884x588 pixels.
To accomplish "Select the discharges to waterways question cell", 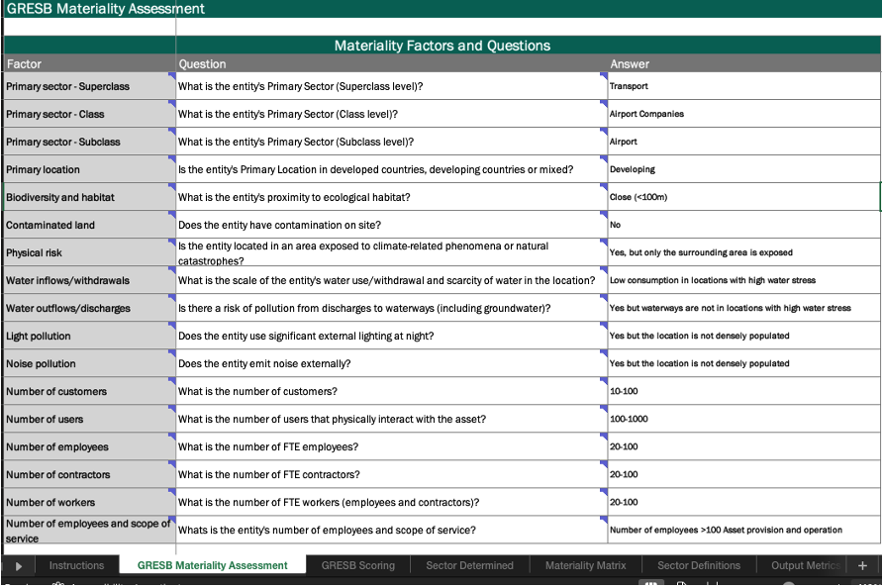I will (x=392, y=308).
